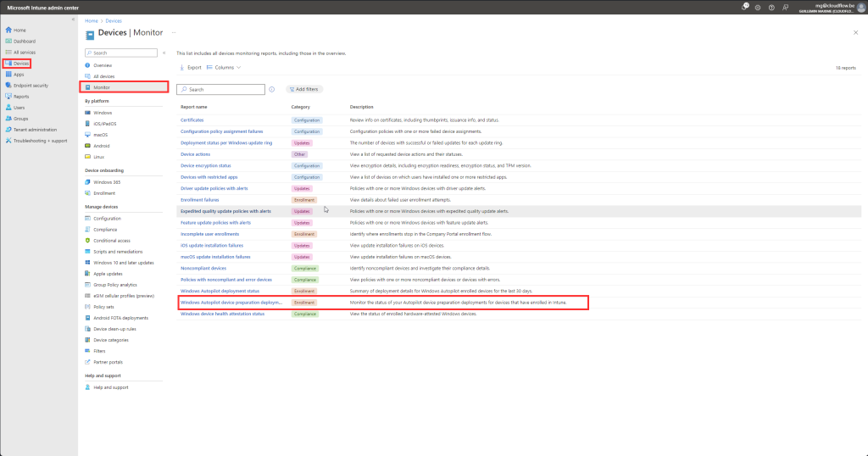Click the Android platform icon
The height and width of the screenshot is (456, 868).
(87, 146)
